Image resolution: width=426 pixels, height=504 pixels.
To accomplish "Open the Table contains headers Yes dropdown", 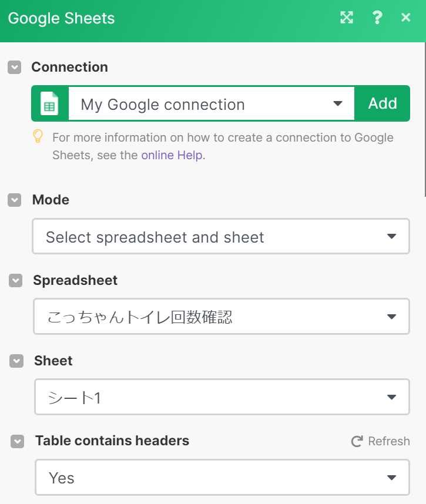I will 223,478.
